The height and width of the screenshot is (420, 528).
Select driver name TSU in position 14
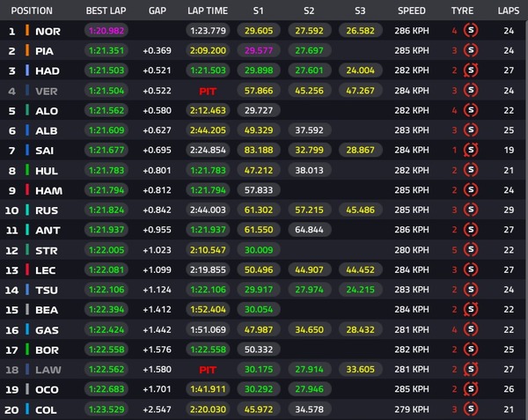click(x=47, y=289)
